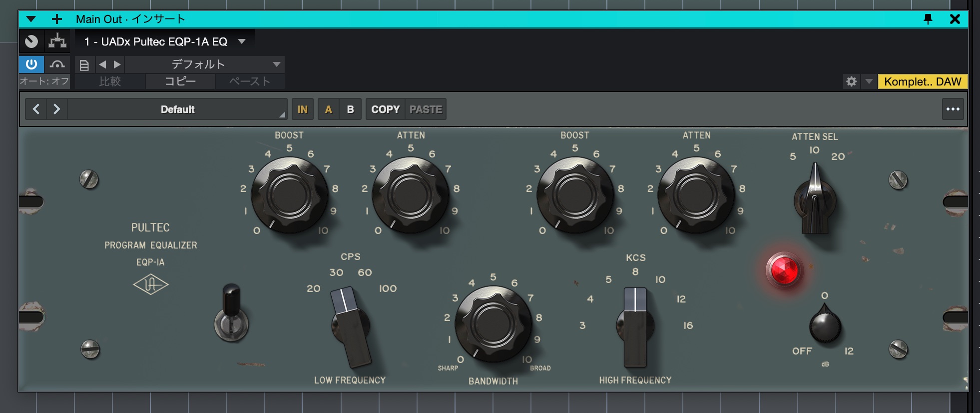The height and width of the screenshot is (413, 980).
Task: Click the high frequency BOOST knob
Action: [575, 195]
